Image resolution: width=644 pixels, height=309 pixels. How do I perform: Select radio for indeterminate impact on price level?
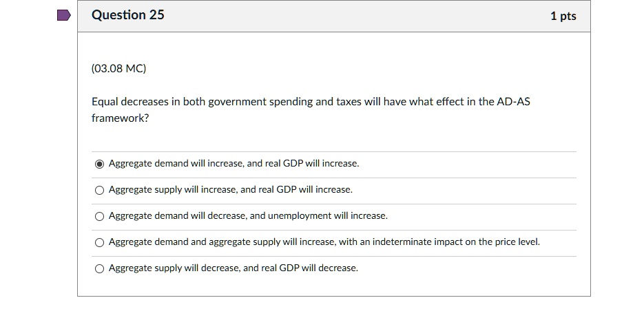point(99,242)
